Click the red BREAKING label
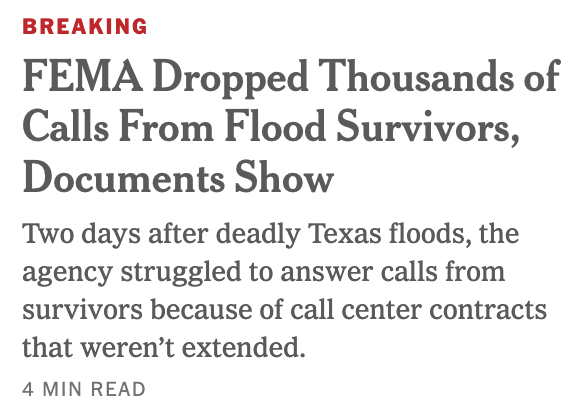This screenshot has height=410, width=586. pos(85,27)
